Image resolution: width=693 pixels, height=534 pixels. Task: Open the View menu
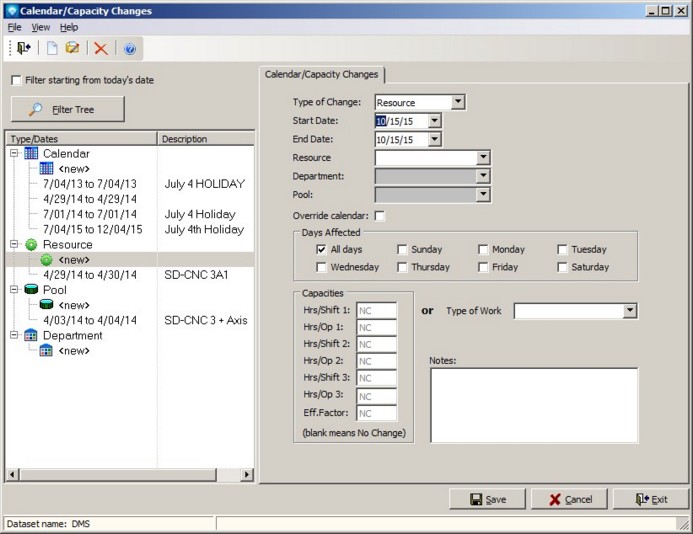point(40,27)
